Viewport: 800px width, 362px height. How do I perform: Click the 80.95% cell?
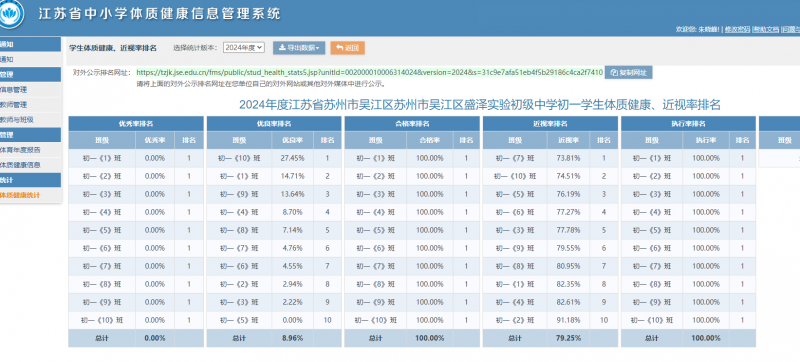click(568, 266)
